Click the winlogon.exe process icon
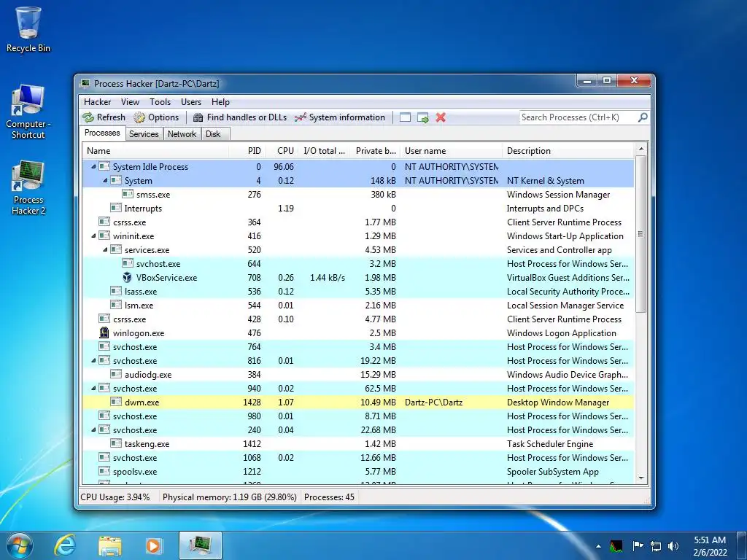747x560 pixels. [104, 332]
